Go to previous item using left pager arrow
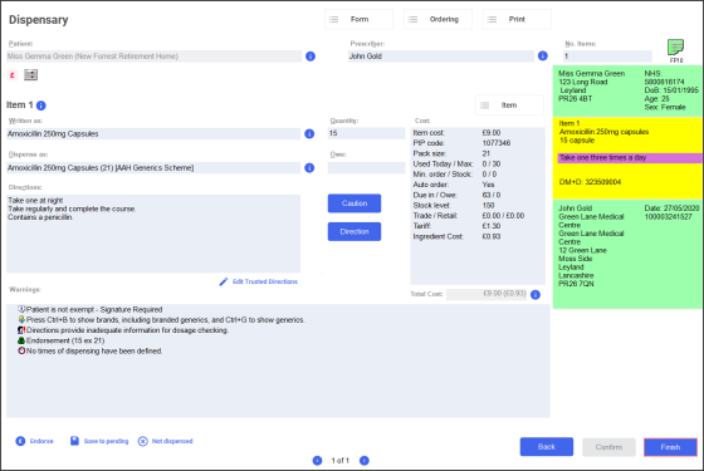This screenshot has height=471, width=704. 317,460
